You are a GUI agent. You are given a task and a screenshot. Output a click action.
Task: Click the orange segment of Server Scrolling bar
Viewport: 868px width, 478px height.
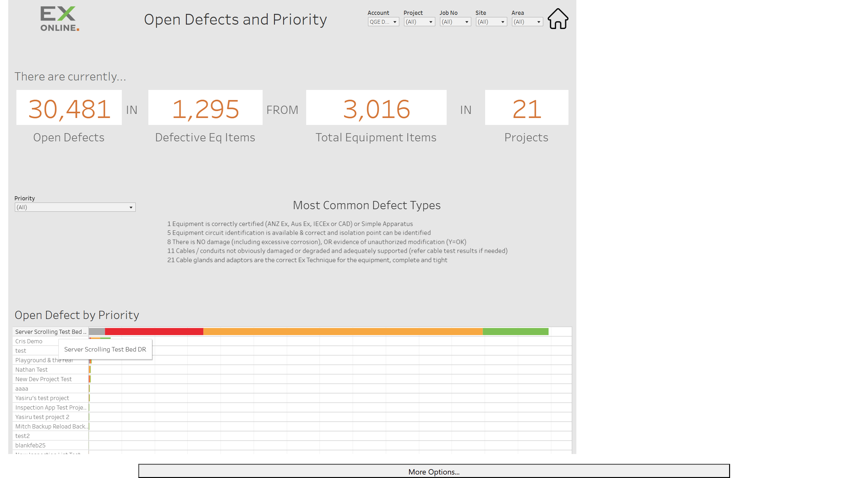(x=343, y=332)
